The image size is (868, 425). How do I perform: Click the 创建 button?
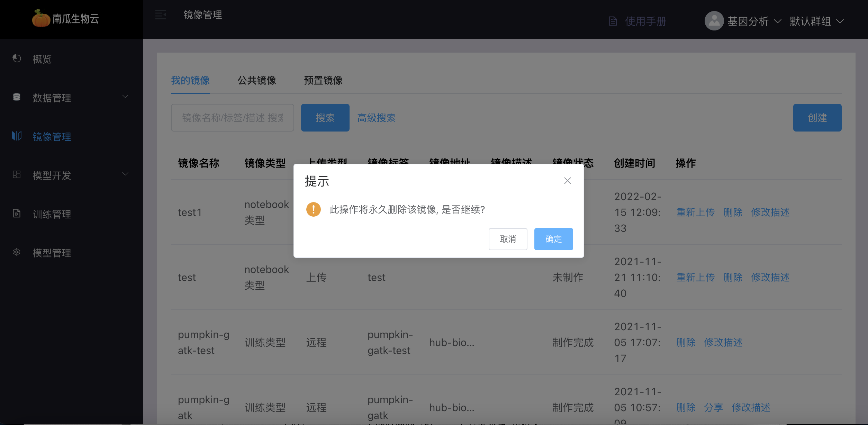817,118
